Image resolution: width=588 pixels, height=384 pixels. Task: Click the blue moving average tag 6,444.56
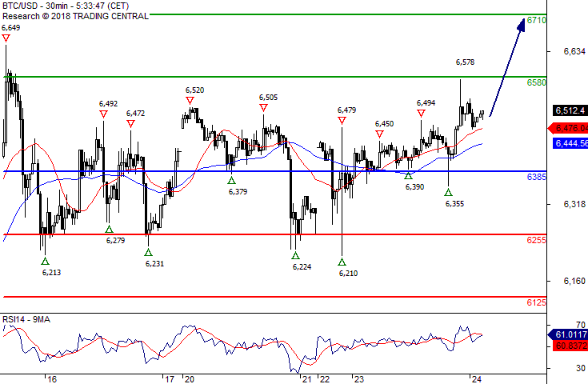(570, 143)
